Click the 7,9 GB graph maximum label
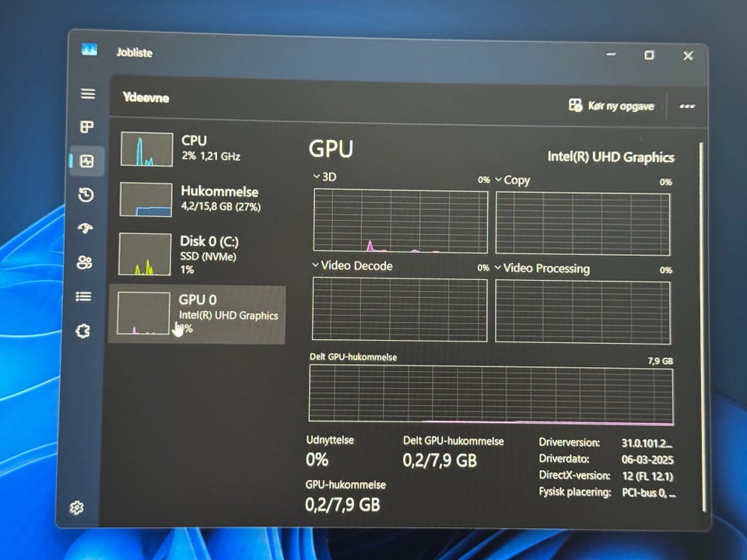Image resolution: width=747 pixels, height=560 pixels. [661, 361]
